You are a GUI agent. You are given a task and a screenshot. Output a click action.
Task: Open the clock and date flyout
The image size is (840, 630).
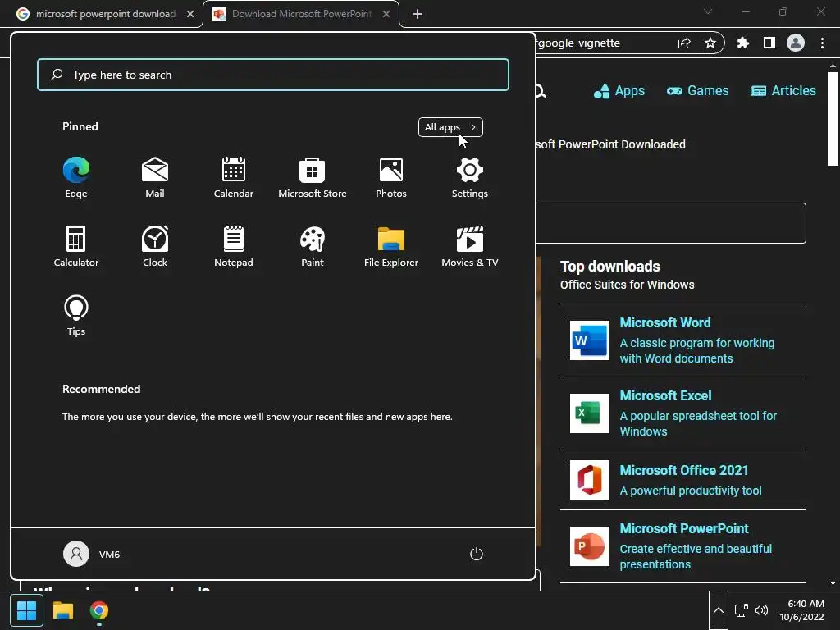pos(802,610)
